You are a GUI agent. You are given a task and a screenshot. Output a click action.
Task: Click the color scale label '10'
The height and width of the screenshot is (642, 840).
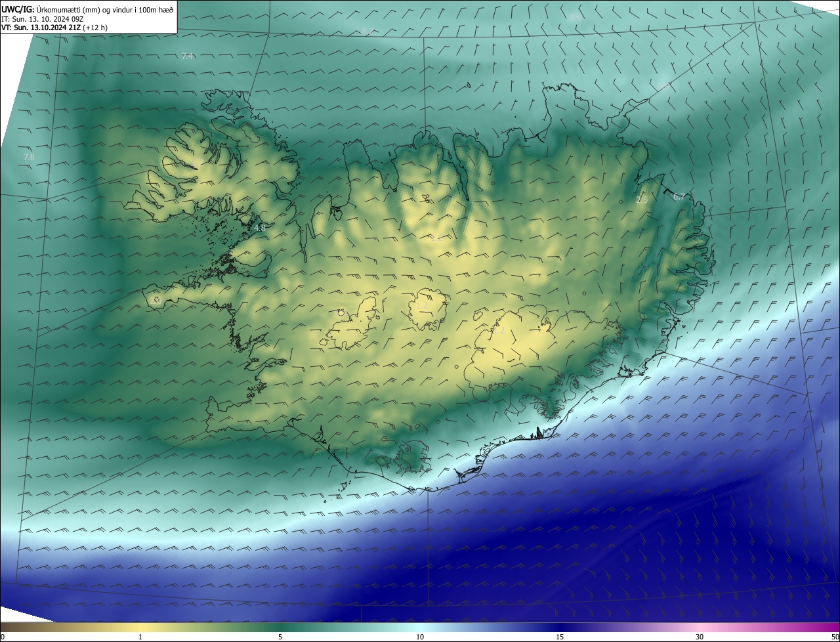(420, 637)
